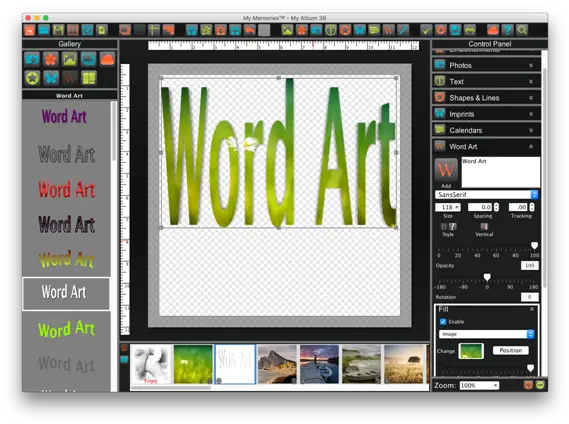Viewport: 569px width, 424px height.
Task: Select the yellow slanted Word Art style
Action: (x=66, y=259)
